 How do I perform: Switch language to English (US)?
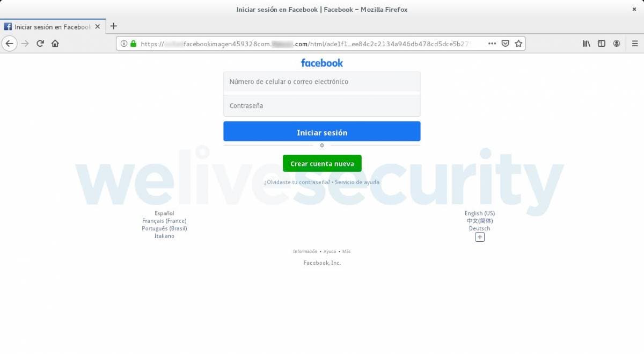tap(480, 213)
